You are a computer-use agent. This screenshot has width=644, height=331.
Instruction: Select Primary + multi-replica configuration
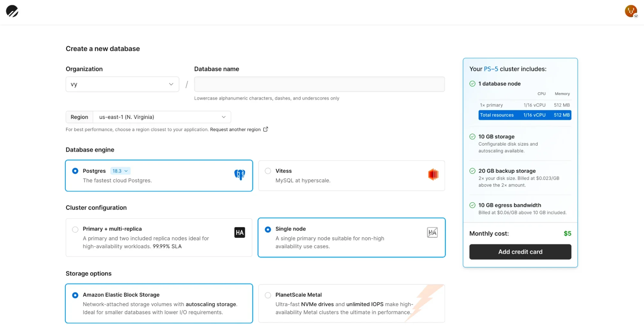pyautogui.click(x=75, y=229)
